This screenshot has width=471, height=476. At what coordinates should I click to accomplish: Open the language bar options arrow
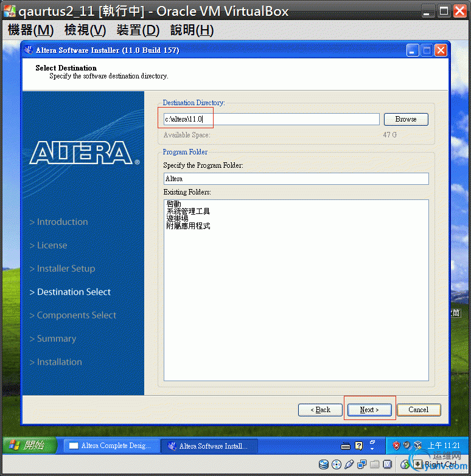(372, 449)
